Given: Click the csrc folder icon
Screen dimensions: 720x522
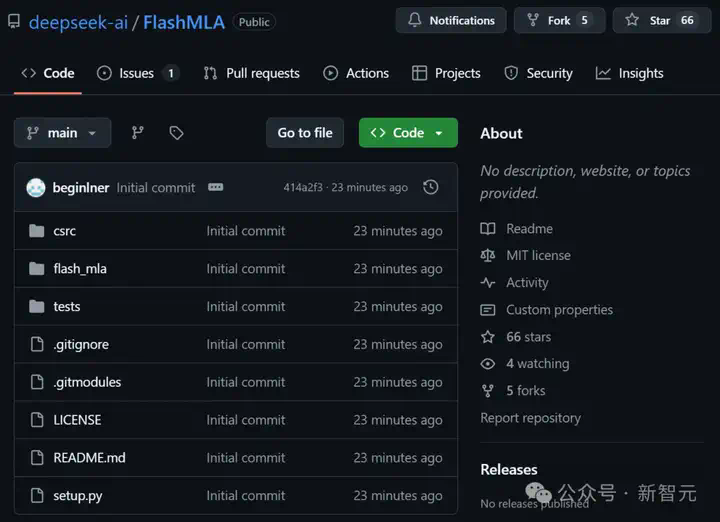Looking at the screenshot, I should pos(37,230).
